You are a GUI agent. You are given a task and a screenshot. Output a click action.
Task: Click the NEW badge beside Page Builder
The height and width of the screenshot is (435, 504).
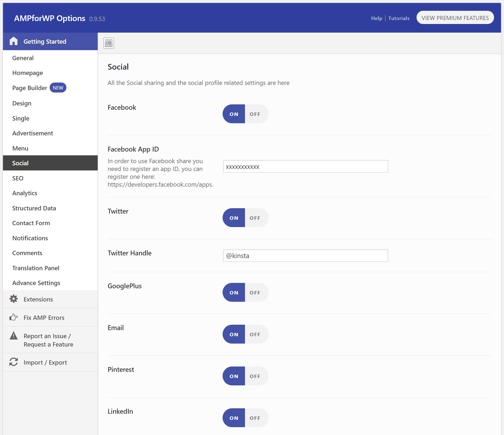pos(58,88)
